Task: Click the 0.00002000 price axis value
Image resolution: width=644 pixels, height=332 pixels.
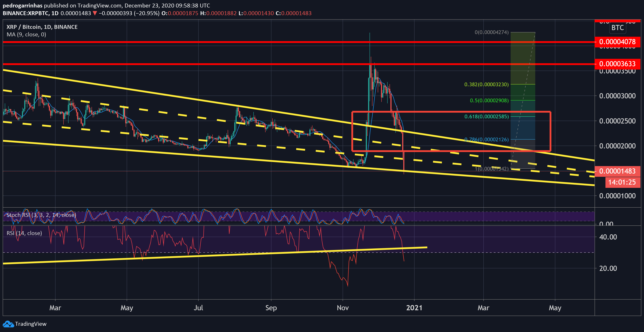Action: pyautogui.click(x=617, y=146)
